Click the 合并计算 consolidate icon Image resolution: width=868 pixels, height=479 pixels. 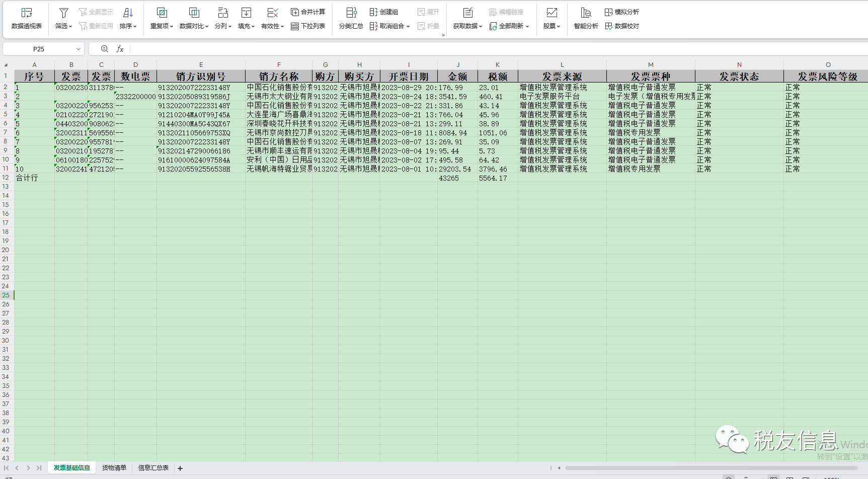[295, 12]
